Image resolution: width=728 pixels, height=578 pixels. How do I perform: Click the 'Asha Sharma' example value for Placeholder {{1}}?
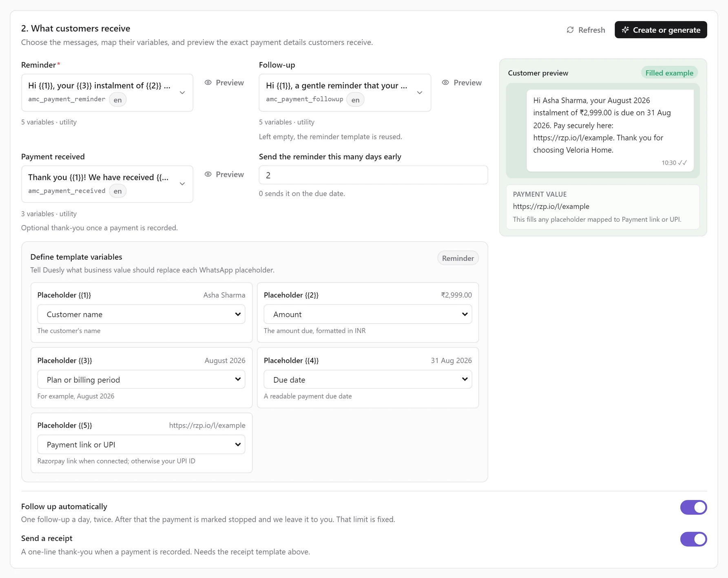click(224, 295)
